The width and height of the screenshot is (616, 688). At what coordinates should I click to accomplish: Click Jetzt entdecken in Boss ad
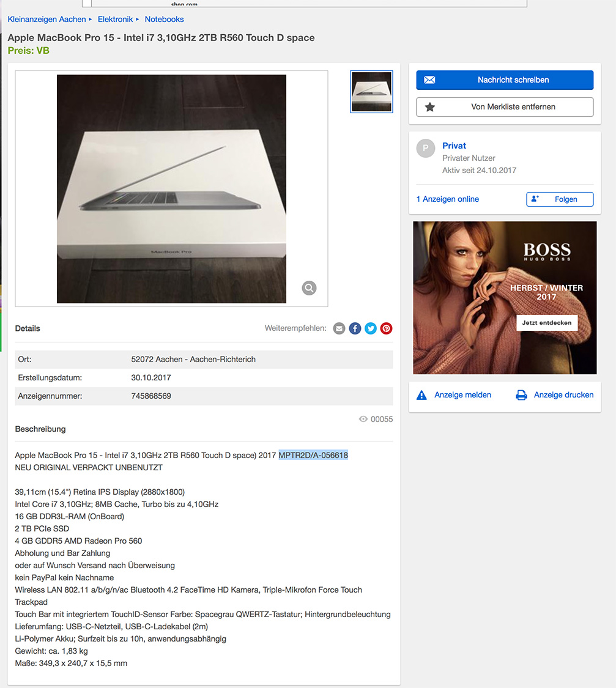point(547,322)
